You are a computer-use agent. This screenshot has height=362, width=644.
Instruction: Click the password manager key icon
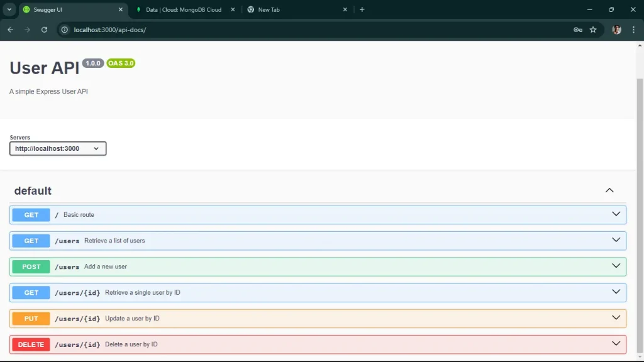577,30
